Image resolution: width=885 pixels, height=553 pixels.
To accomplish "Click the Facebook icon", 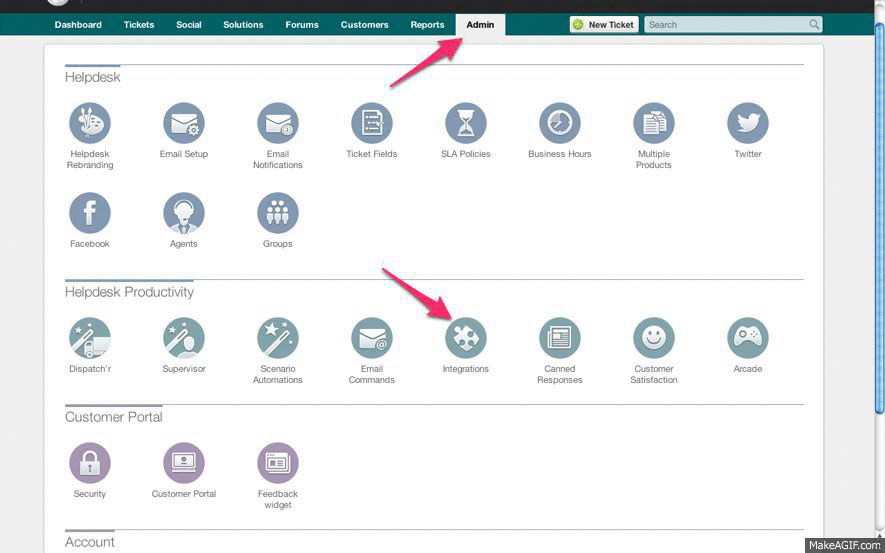I will tap(90, 214).
